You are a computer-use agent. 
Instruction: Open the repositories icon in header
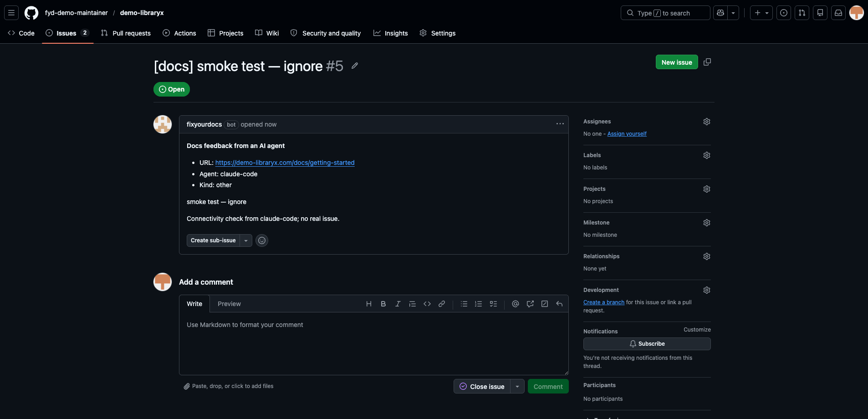click(x=820, y=13)
